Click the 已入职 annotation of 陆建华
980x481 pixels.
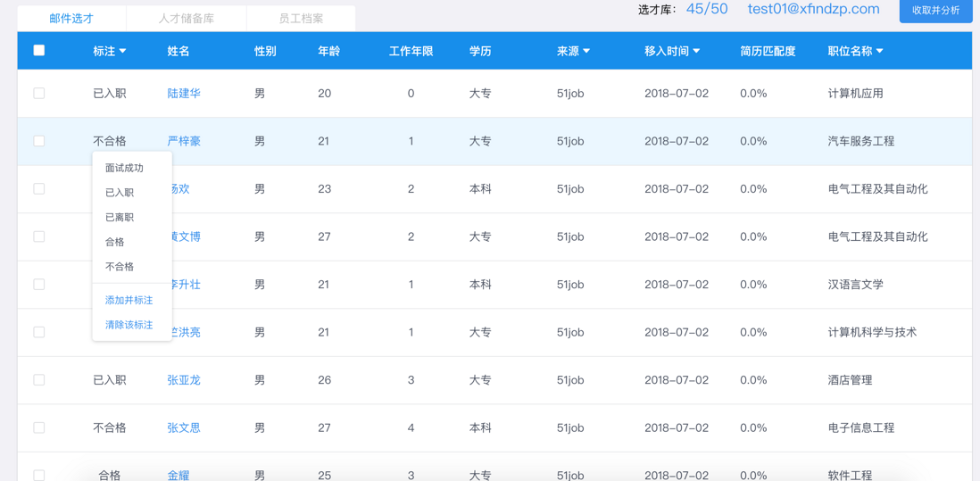click(x=110, y=94)
